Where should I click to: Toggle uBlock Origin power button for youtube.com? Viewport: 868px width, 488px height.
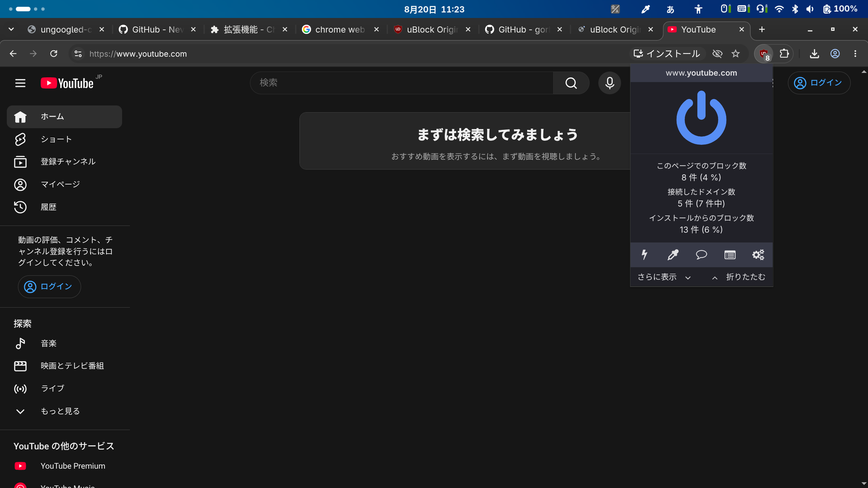point(701,118)
